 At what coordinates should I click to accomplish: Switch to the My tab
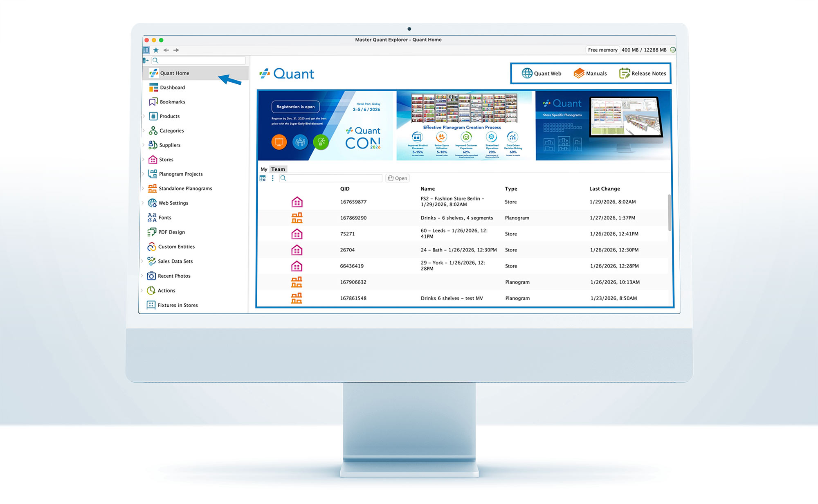pos(264,169)
